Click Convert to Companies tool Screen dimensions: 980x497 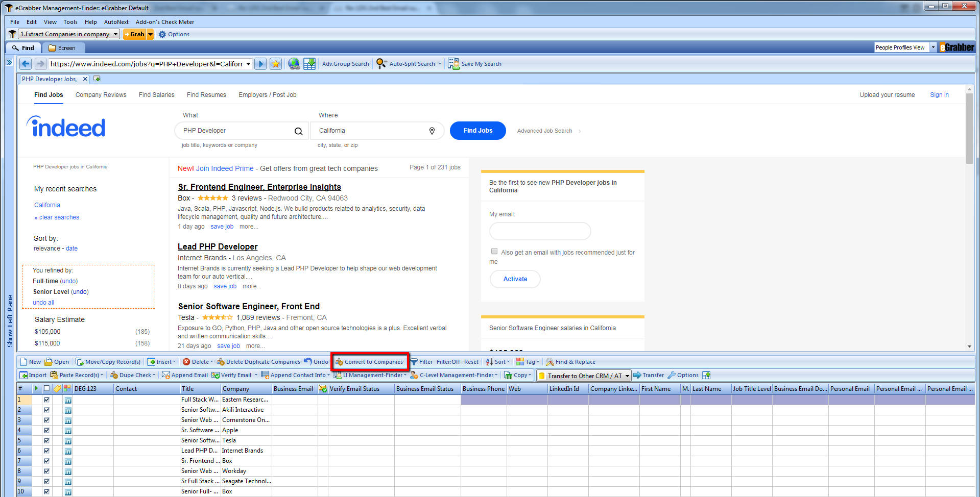(x=369, y=362)
